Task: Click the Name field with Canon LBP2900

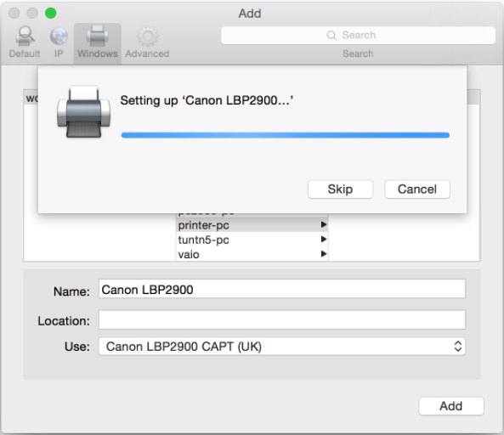Action: coord(282,289)
